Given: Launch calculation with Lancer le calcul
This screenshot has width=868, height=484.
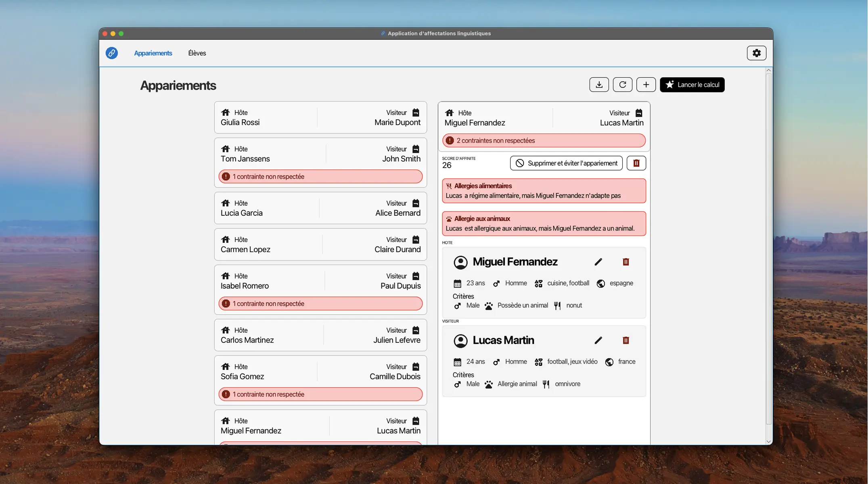Looking at the screenshot, I should tap(692, 84).
